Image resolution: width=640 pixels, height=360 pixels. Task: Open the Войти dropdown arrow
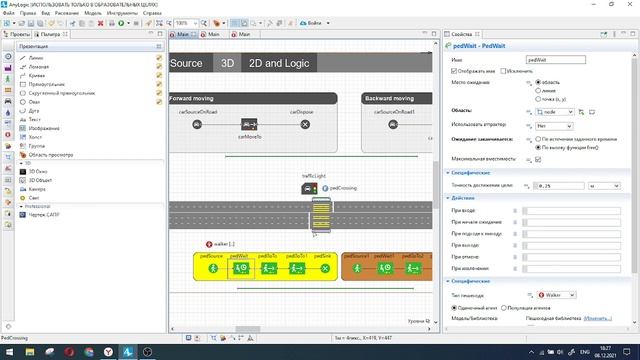coord(328,23)
